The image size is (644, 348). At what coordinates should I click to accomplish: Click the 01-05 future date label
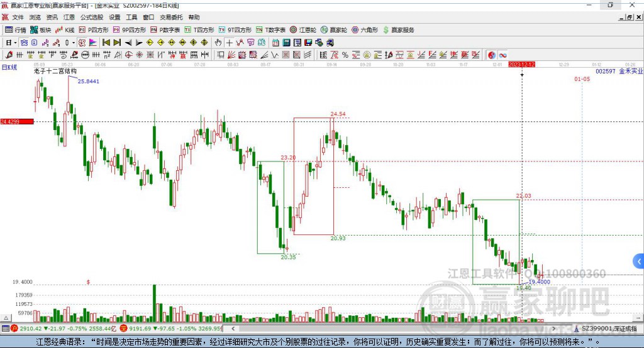coord(582,79)
